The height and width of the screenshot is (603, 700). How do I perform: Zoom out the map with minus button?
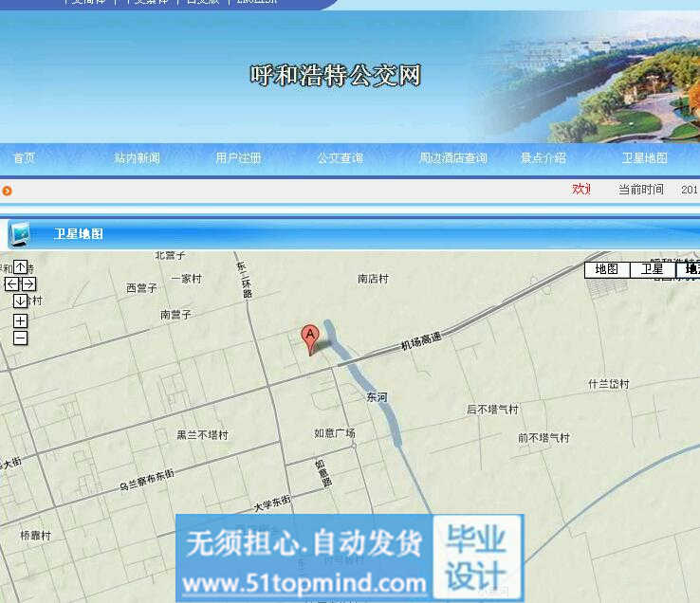click(20, 338)
